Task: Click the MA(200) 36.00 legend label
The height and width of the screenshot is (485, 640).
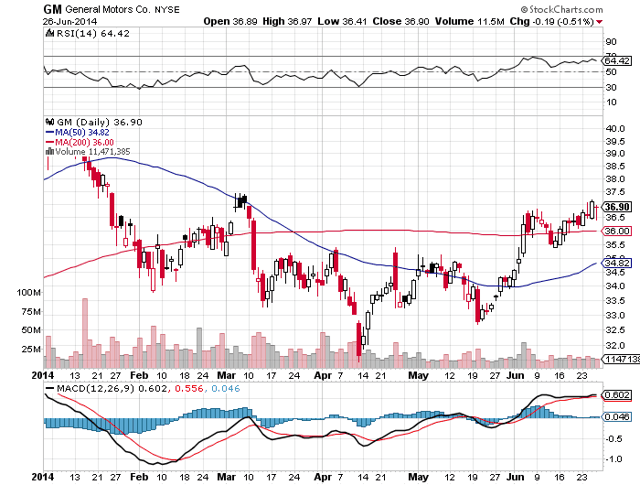Action: 84,142
